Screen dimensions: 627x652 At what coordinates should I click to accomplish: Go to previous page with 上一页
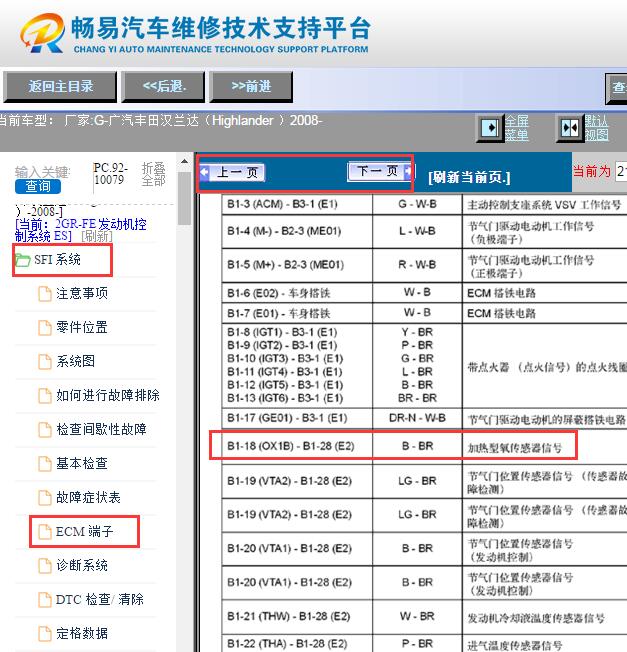tap(232, 172)
